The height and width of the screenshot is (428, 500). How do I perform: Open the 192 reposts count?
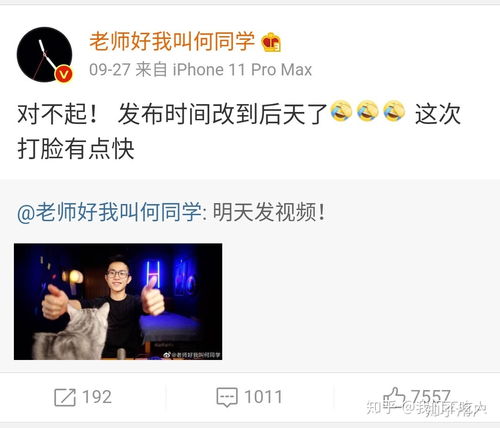tap(97, 397)
